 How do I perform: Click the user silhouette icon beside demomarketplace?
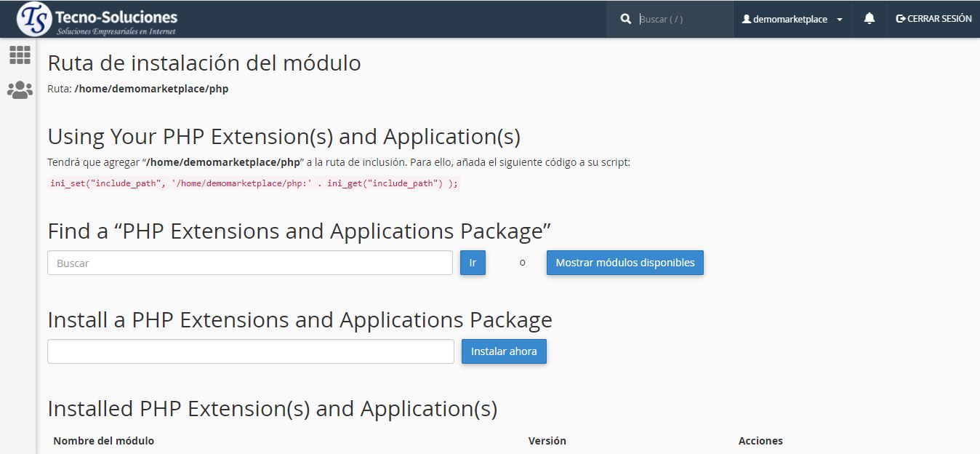(746, 20)
